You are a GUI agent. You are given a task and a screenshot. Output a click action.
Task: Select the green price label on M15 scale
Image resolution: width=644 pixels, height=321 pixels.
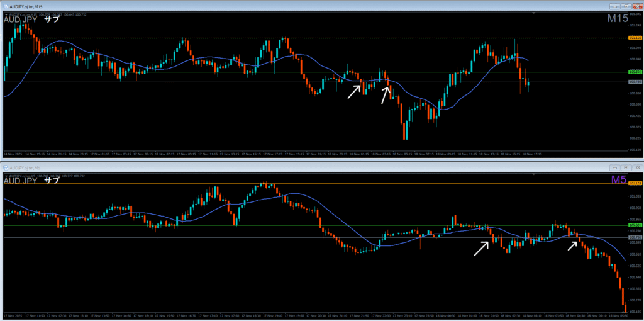pyautogui.click(x=635, y=72)
